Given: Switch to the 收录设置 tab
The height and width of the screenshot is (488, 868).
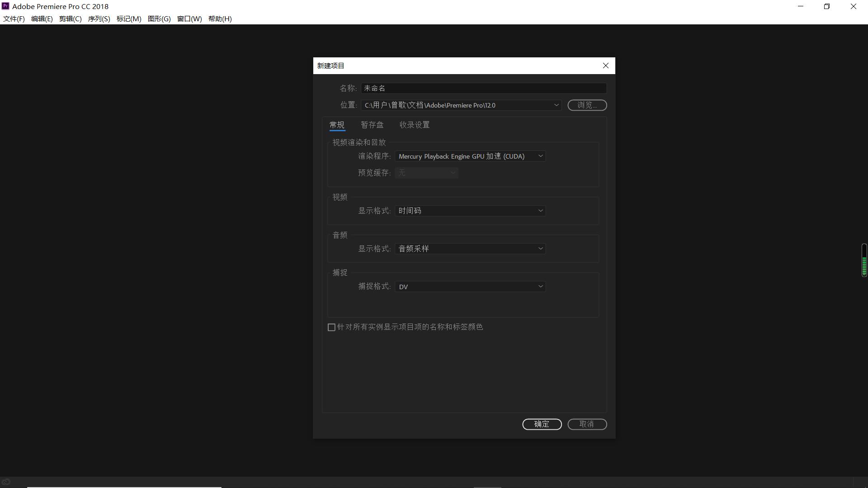Looking at the screenshot, I should coord(414,125).
